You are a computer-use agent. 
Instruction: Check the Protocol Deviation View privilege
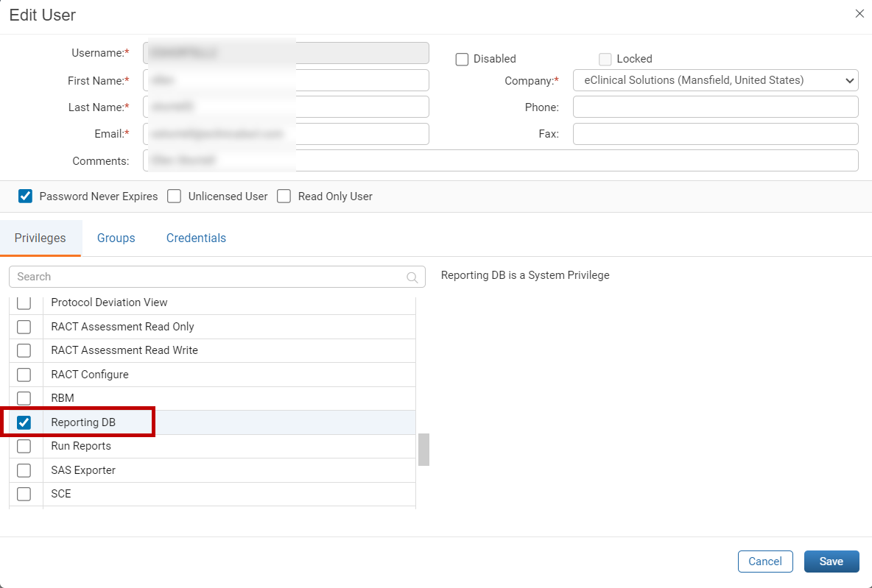(x=24, y=303)
